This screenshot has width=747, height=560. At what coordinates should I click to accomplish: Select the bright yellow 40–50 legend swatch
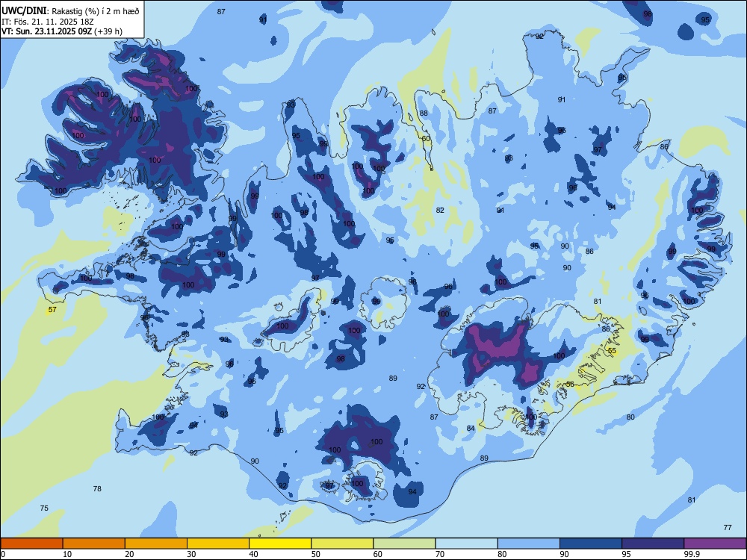click(x=280, y=544)
